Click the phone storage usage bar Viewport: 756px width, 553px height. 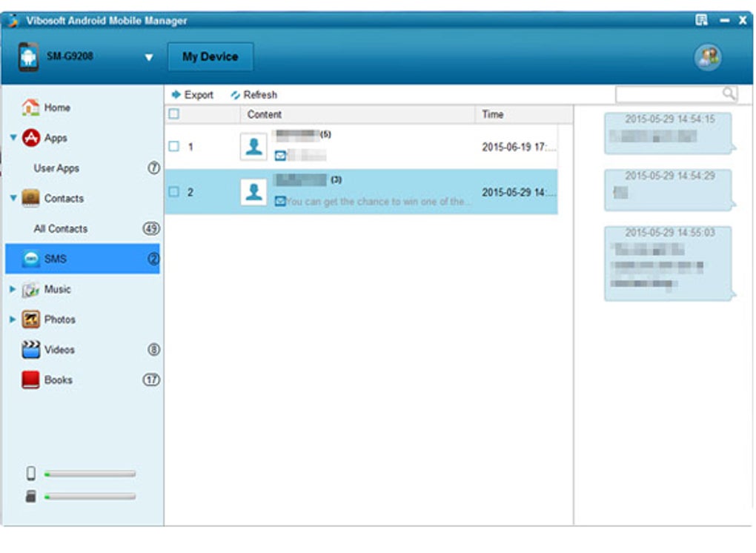pos(90,474)
